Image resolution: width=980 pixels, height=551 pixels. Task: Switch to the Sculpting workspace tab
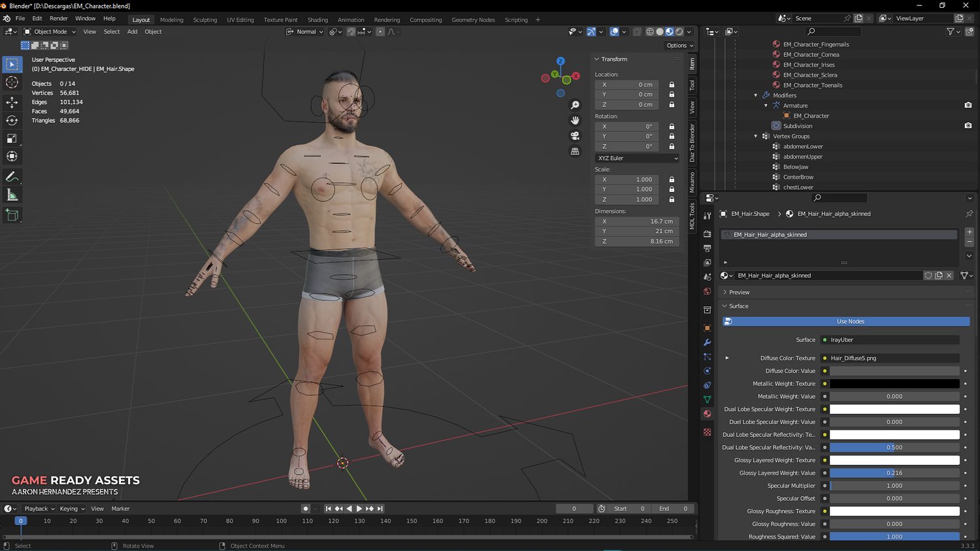coord(205,20)
